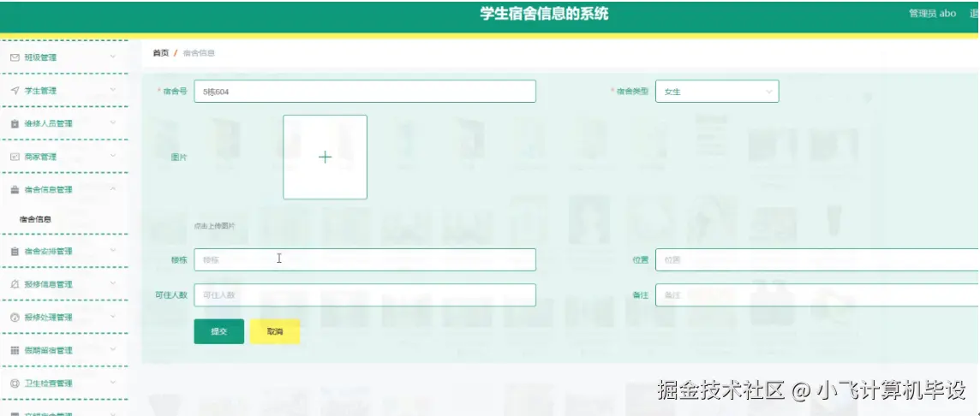Open the 学生管理 menu

pos(63,91)
